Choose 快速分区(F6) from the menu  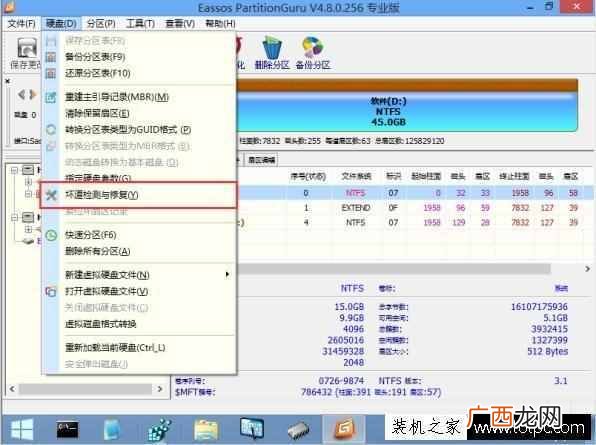click(x=140, y=235)
